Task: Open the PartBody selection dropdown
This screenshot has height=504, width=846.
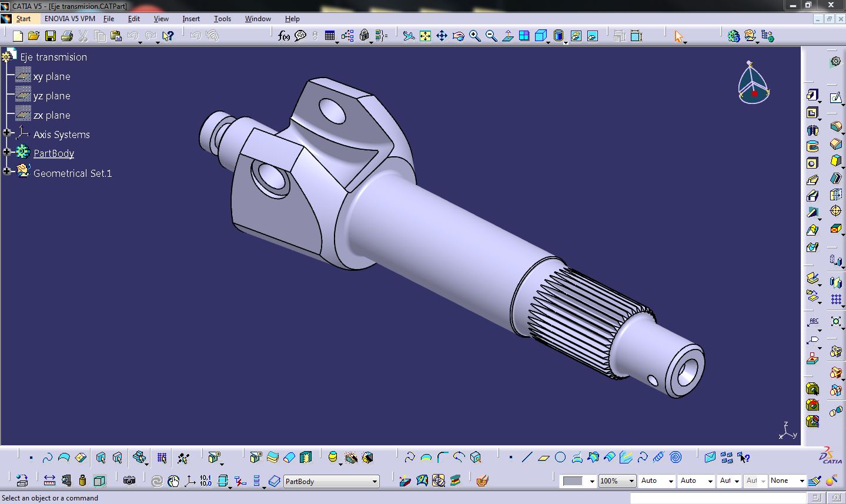Action: (x=374, y=481)
